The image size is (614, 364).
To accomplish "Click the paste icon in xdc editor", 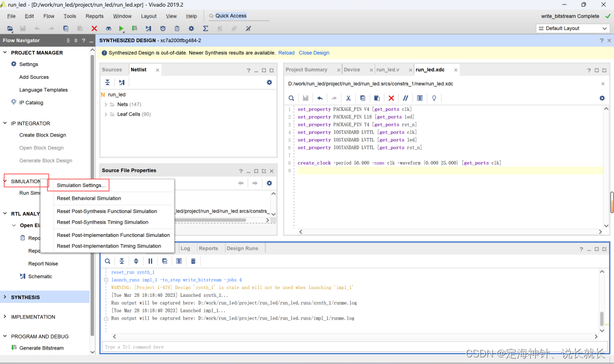I will coord(377,98).
